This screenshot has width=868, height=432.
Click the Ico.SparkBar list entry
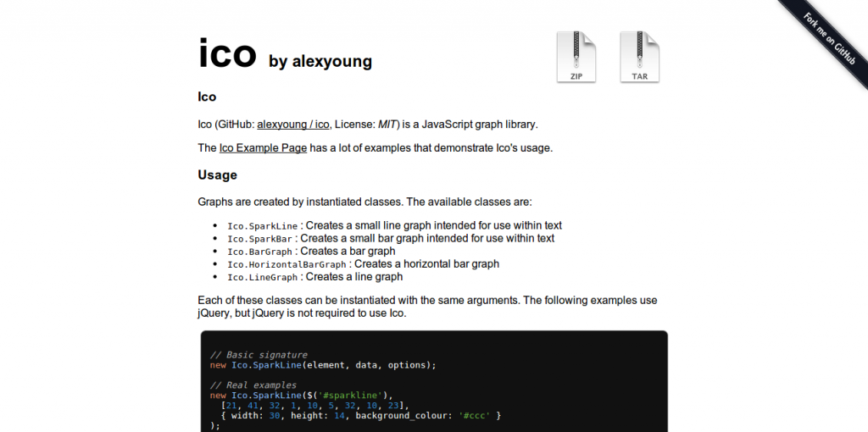click(x=391, y=238)
